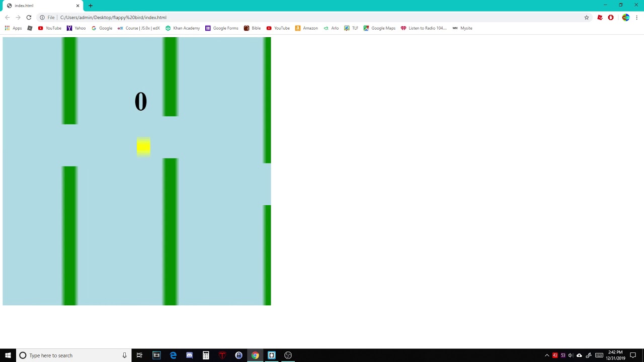This screenshot has height=362, width=644.
Task: Open the Amazon bookmark
Action: pos(306,28)
